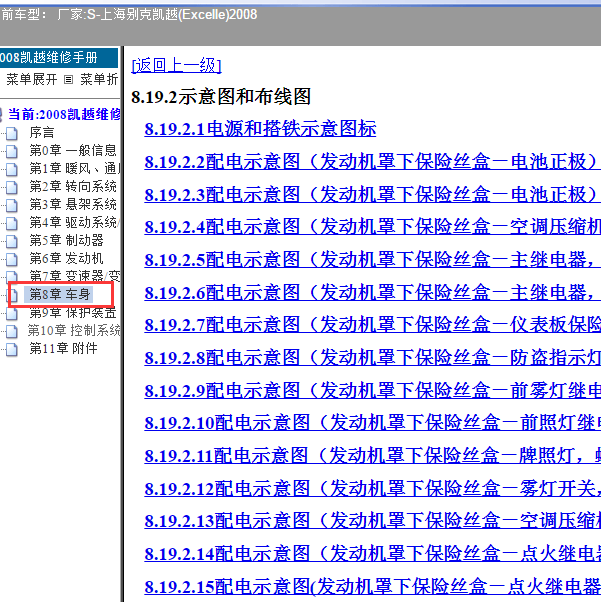Open 第3章 悬架系统 chapter
Image resolution: width=601 pixels, height=602 pixels.
pyautogui.click(x=73, y=204)
